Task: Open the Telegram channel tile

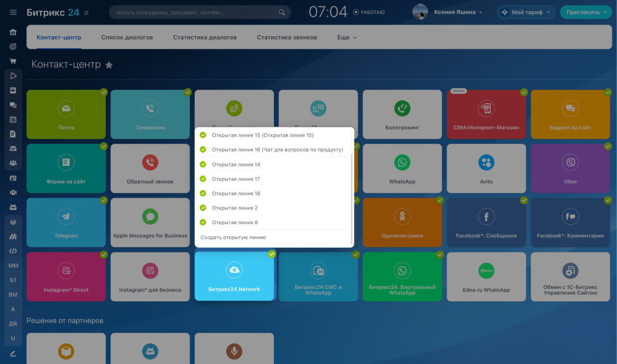Action: 66,222
